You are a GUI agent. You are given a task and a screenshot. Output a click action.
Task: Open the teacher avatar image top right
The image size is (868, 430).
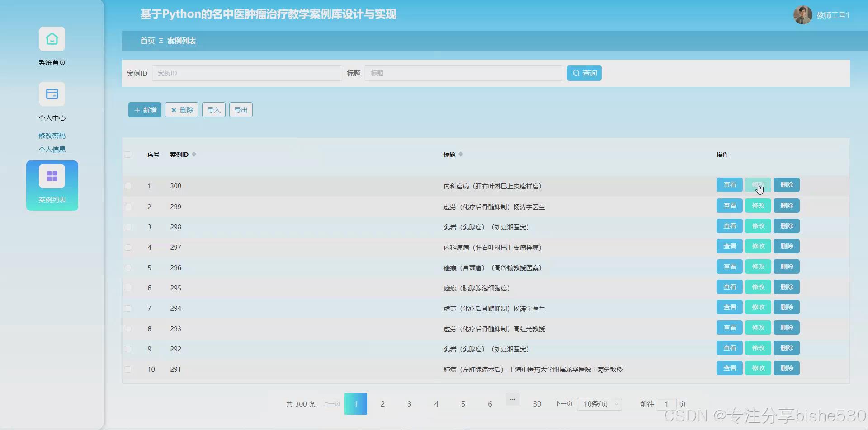click(802, 14)
